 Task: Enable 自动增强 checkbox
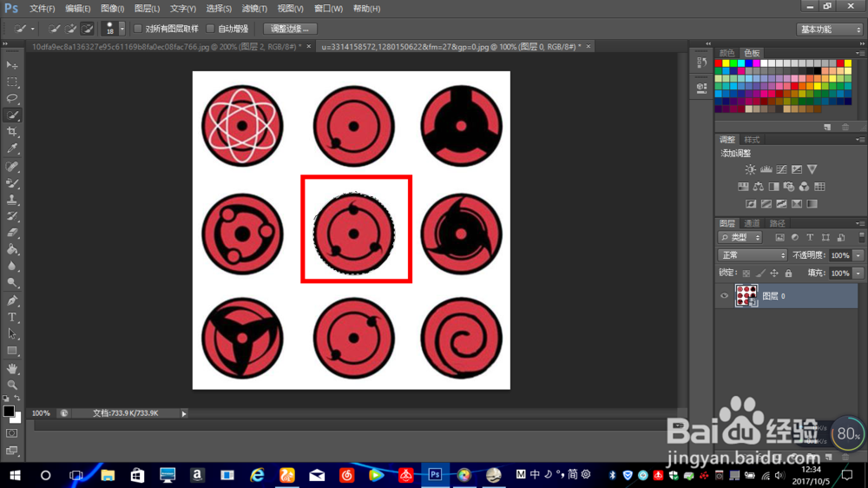pos(210,29)
